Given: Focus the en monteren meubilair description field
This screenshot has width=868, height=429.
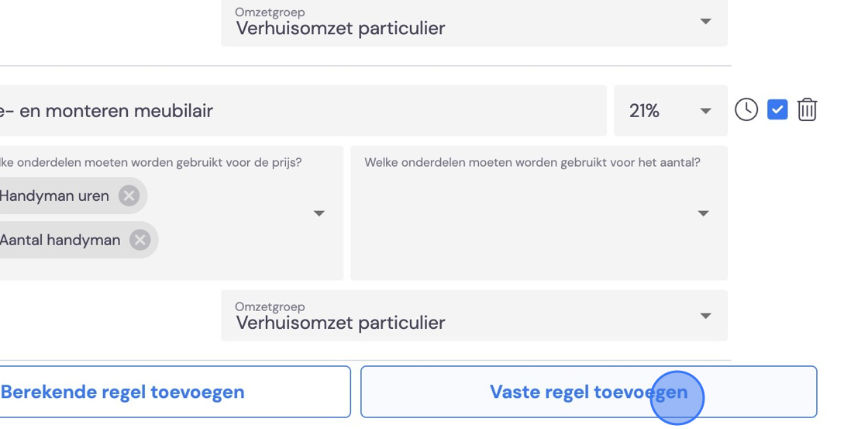Looking at the screenshot, I should point(303,111).
